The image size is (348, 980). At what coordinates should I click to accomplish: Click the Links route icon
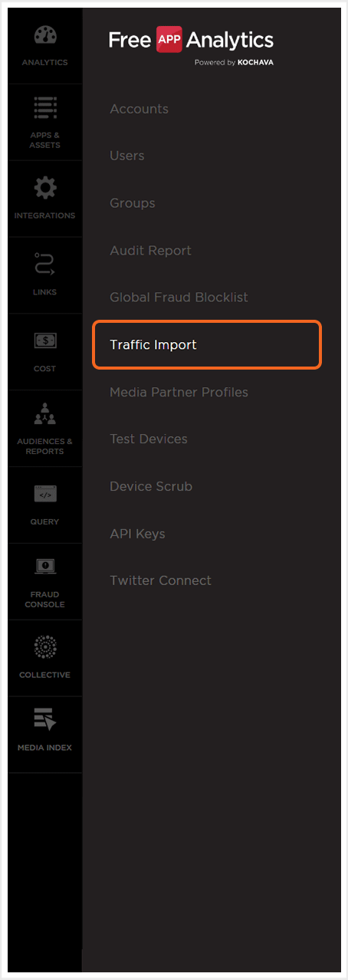pos(44,265)
